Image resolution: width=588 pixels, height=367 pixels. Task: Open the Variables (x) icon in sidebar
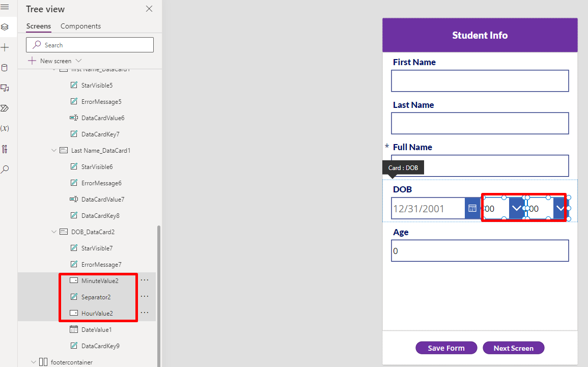5,129
